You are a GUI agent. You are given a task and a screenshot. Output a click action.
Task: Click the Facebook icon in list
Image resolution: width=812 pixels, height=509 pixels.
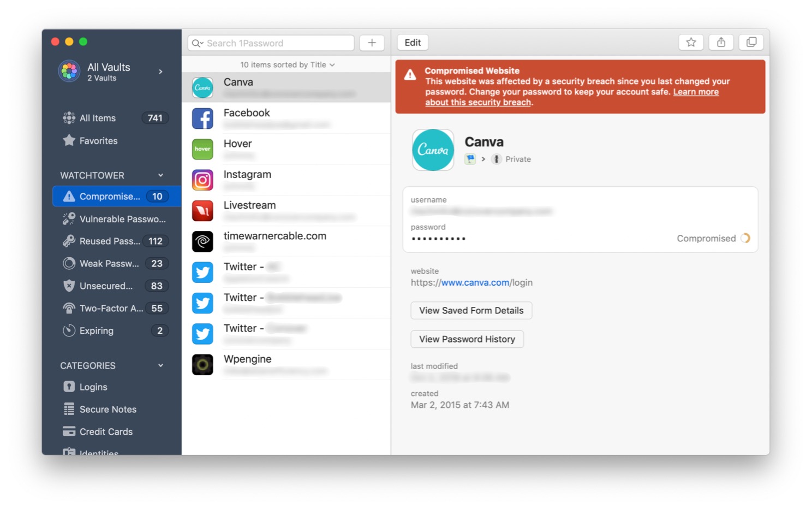[202, 118]
